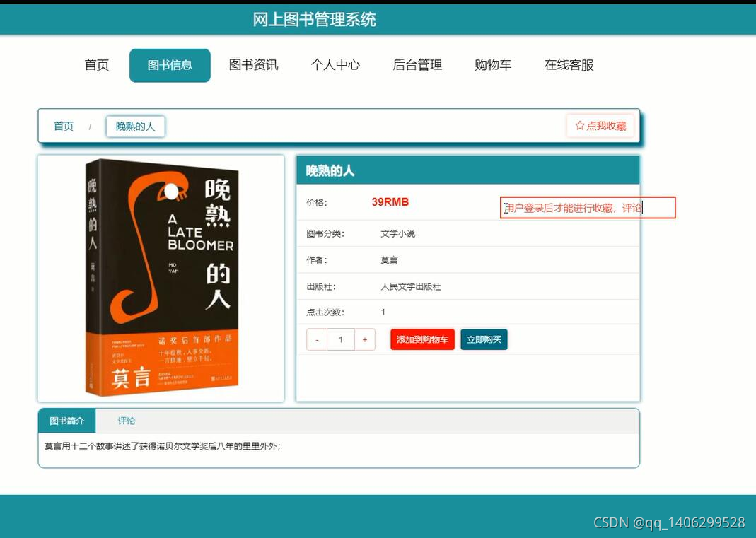The width and height of the screenshot is (756, 538).
Task: Click the book description text starting 莫言用十二个故事
Action: 163,446
